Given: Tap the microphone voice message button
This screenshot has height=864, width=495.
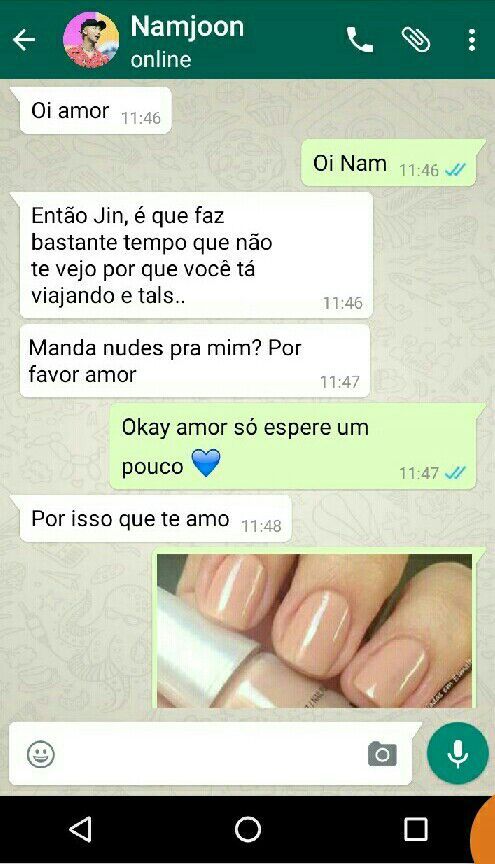Looking at the screenshot, I should point(458,753).
